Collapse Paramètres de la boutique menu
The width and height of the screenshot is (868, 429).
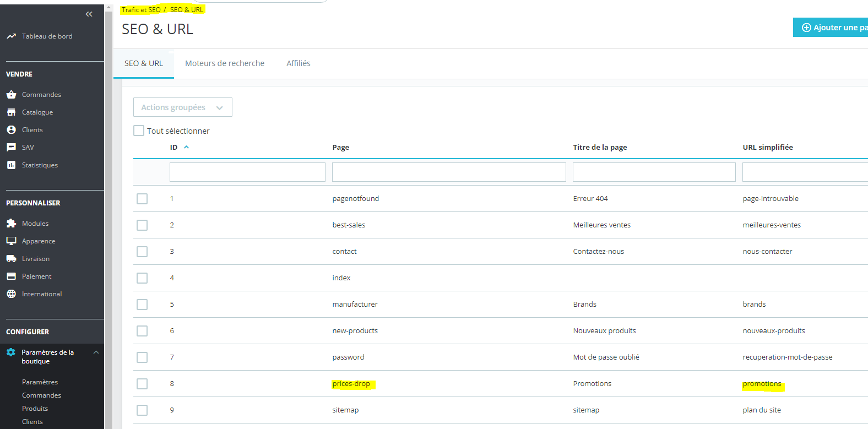point(96,352)
